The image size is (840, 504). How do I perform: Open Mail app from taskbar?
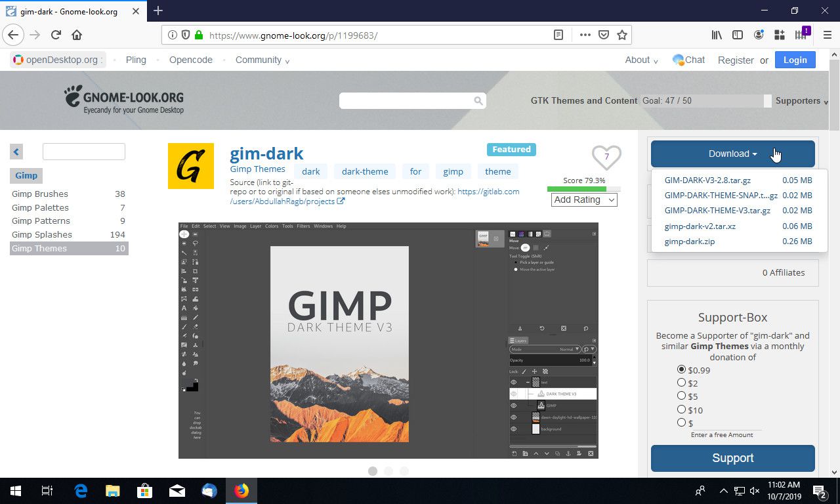[x=177, y=491]
